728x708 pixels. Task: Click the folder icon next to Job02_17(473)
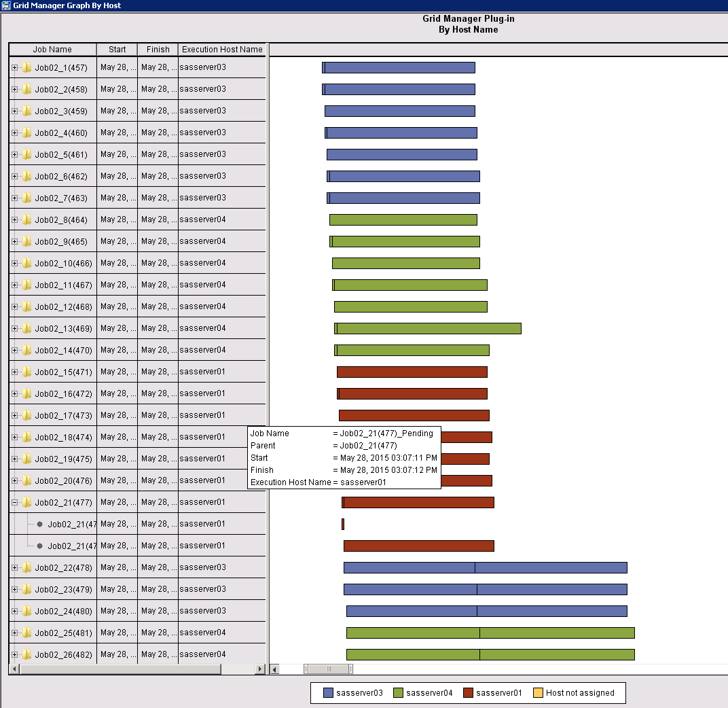(27, 415)
